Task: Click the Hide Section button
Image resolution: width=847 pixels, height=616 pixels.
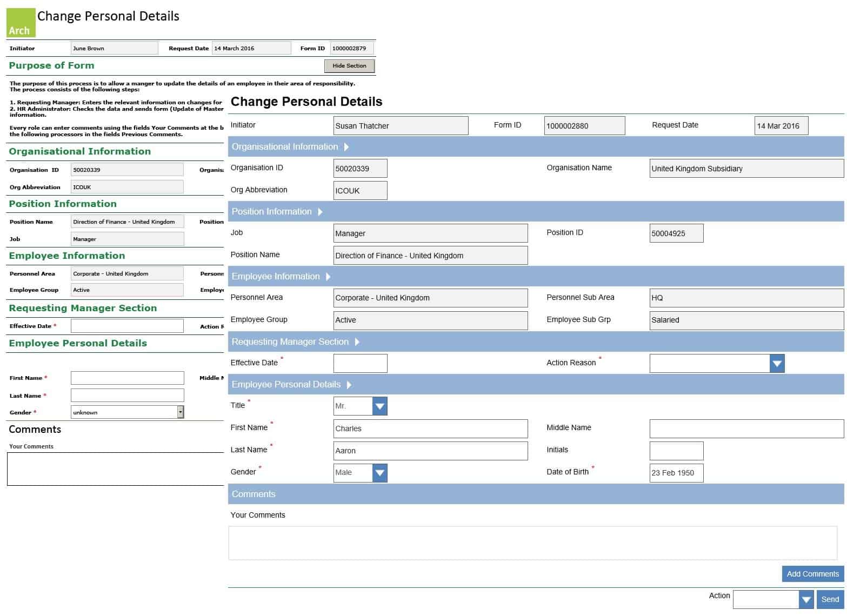Action: [349, 66]
